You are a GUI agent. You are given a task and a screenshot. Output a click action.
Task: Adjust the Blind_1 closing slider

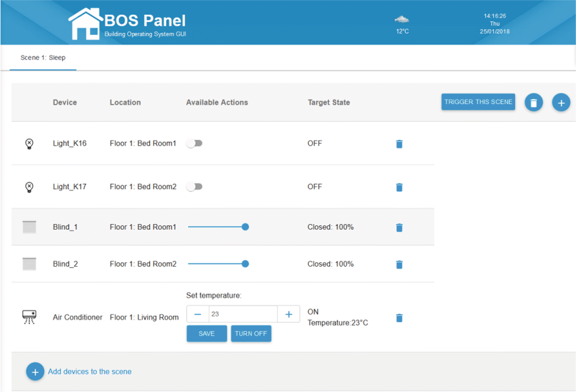coord(218,227)
